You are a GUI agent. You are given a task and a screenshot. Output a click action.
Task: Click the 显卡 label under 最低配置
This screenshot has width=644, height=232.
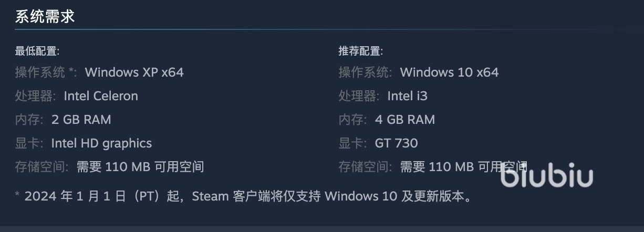(x=28, y=143)
